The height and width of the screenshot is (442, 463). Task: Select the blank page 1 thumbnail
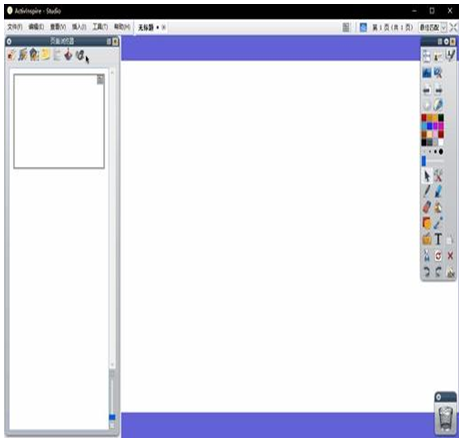click(x=59, y=121)
